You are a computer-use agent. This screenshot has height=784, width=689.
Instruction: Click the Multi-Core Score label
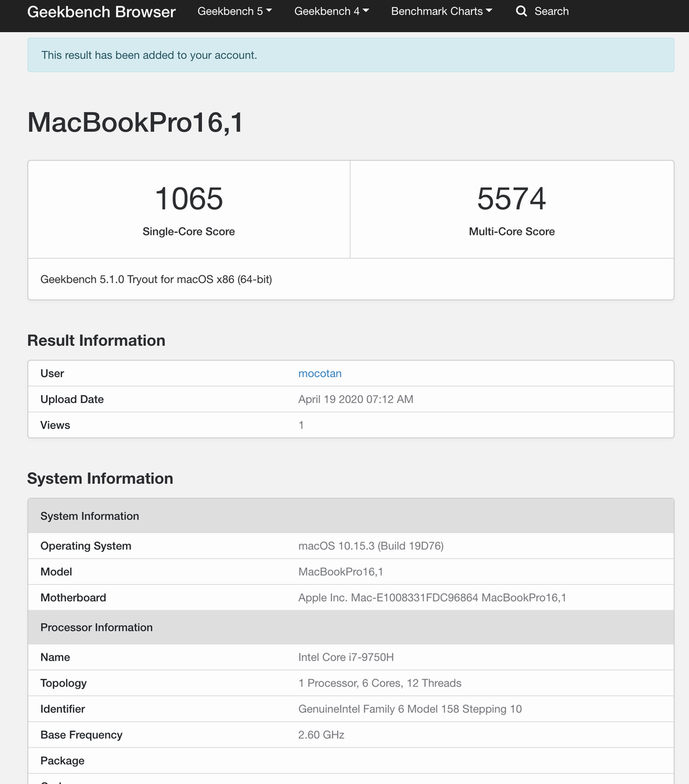tap(512, 231)
